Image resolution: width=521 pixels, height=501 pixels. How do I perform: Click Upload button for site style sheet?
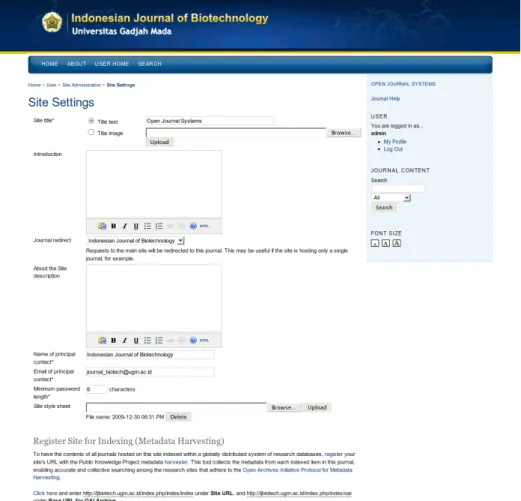coord(317,407)
